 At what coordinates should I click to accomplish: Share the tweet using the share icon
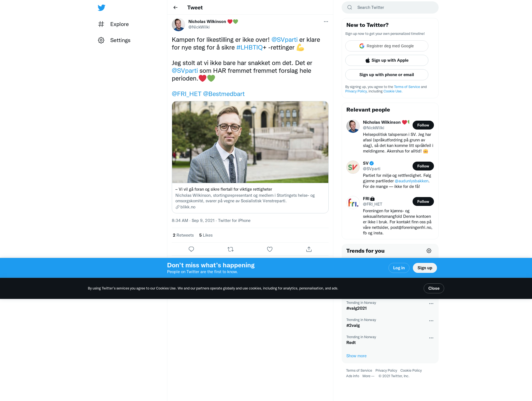coord(309,249)
